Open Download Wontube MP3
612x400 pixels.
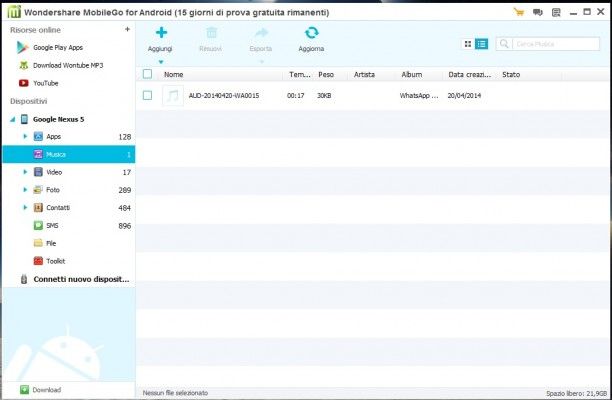(x=68, y=66)
